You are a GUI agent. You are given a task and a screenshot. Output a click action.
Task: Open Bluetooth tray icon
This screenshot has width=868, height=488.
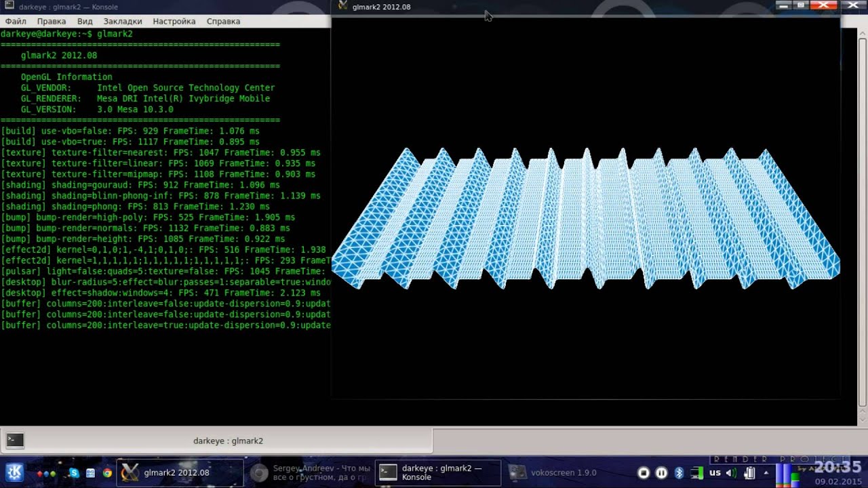(x=679, y=473)
